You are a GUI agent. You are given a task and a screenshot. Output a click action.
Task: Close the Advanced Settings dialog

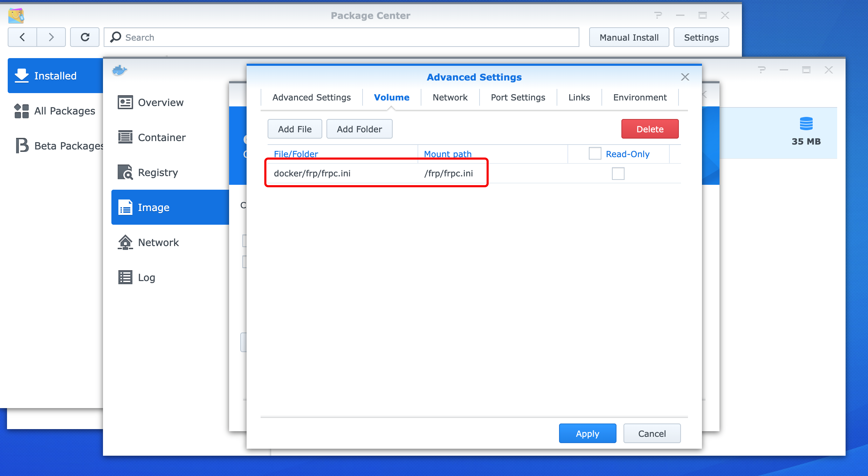click(685, 77)
